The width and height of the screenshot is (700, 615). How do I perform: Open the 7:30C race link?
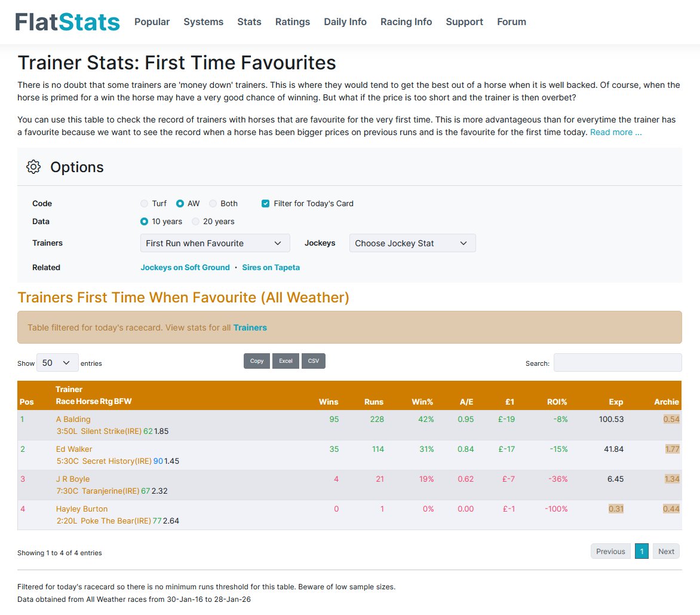click(x=67, y=491)
